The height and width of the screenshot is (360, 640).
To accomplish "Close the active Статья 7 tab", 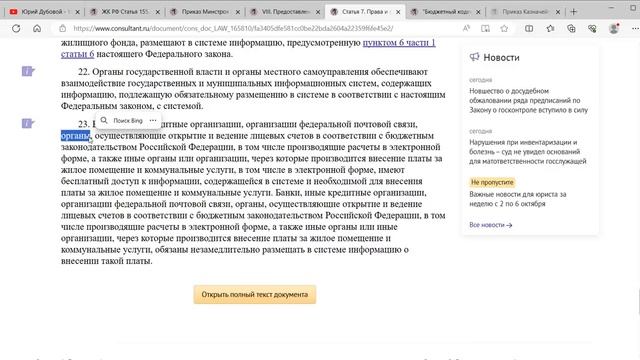I will (399, 12).
